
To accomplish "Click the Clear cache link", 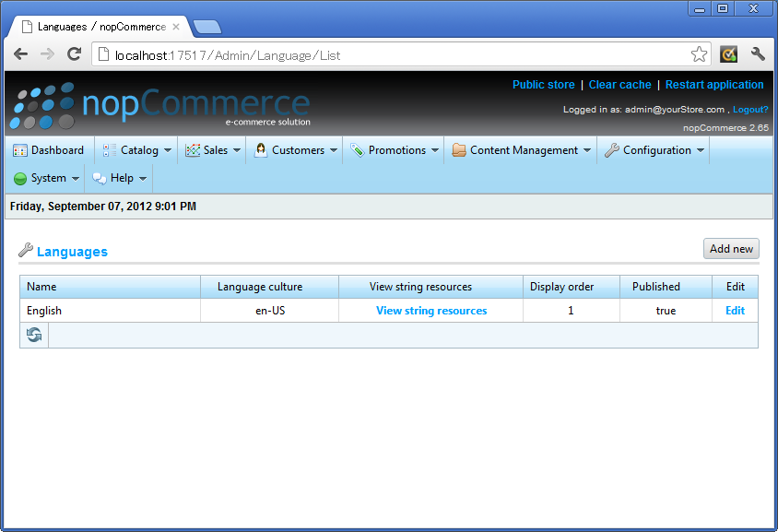I will (619, 85).
